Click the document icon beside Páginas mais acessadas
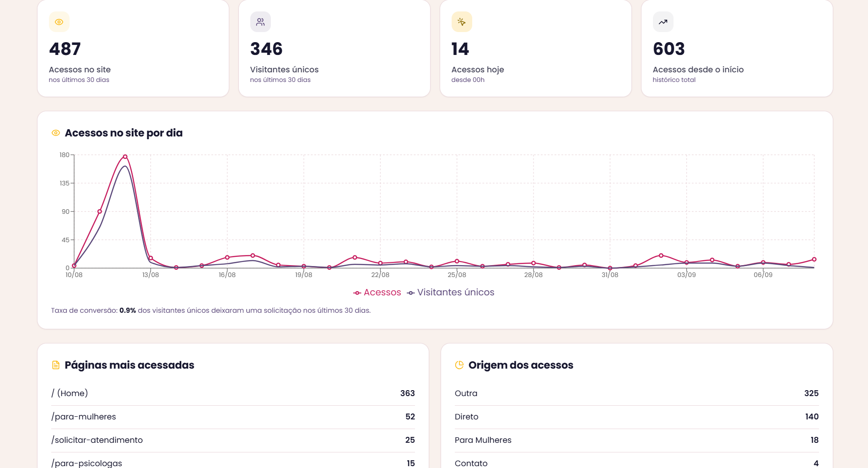868x468 pixels. point(56,365)
